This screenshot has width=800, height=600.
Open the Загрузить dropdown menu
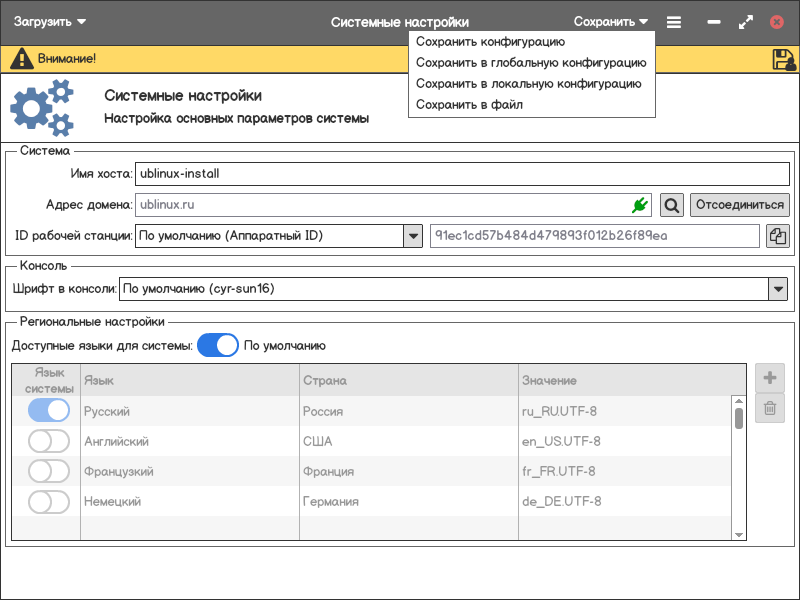pyautogui.click(x=50, y=22)
